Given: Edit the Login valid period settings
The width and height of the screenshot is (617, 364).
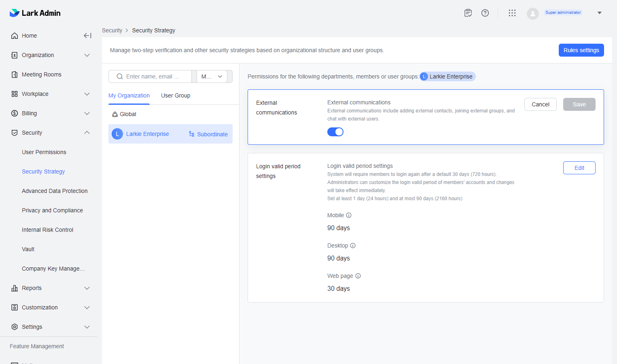Looking at the screenshot, I should click(x=579, y=168).
